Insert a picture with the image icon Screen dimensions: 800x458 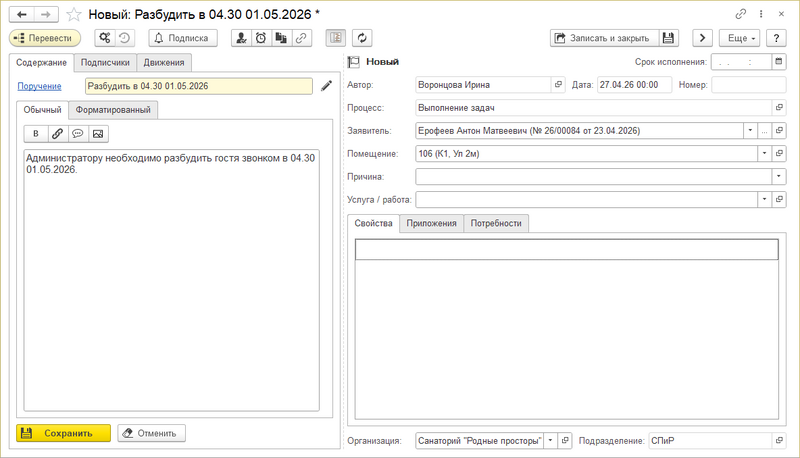98,134
